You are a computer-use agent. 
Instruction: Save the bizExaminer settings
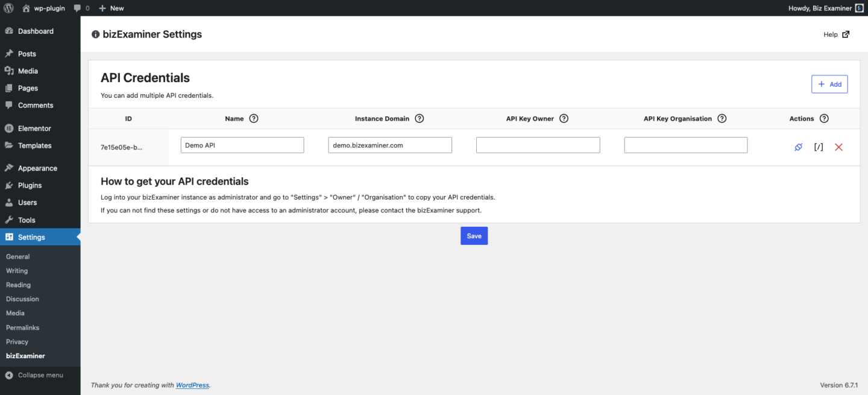[x=474, y=235]
